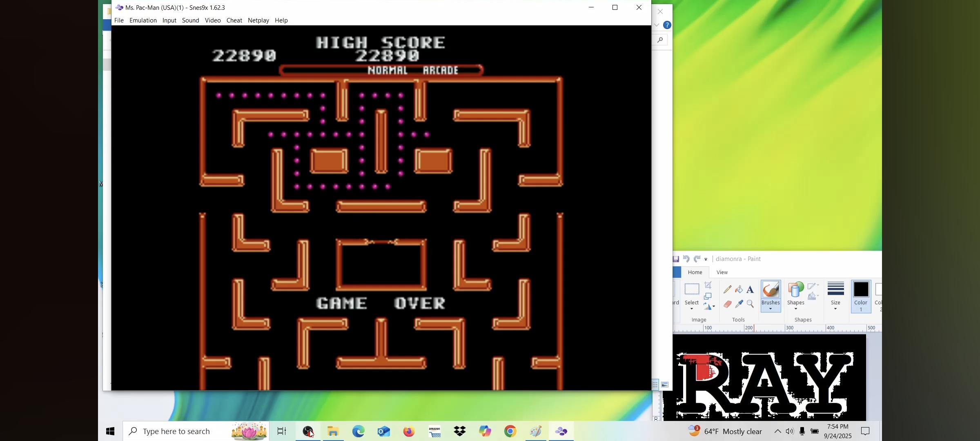Expand the Select dropdown arrow
This screenshot has height=441, width=980.
point(692,309)
